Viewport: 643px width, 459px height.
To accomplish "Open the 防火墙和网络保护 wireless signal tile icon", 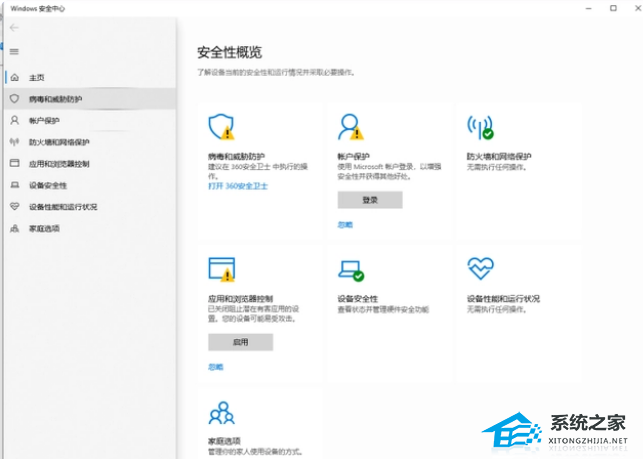I will (x=480, y=126).
